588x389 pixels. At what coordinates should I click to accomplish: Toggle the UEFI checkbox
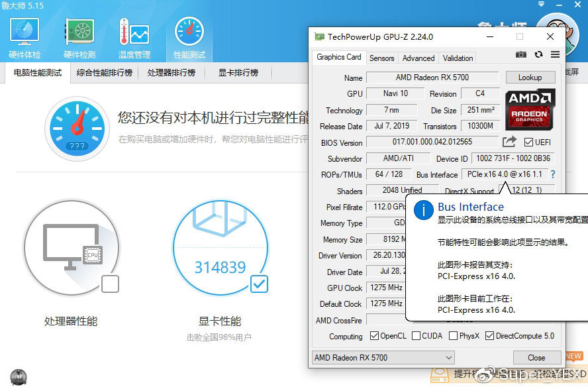click(x=529, y=142)
